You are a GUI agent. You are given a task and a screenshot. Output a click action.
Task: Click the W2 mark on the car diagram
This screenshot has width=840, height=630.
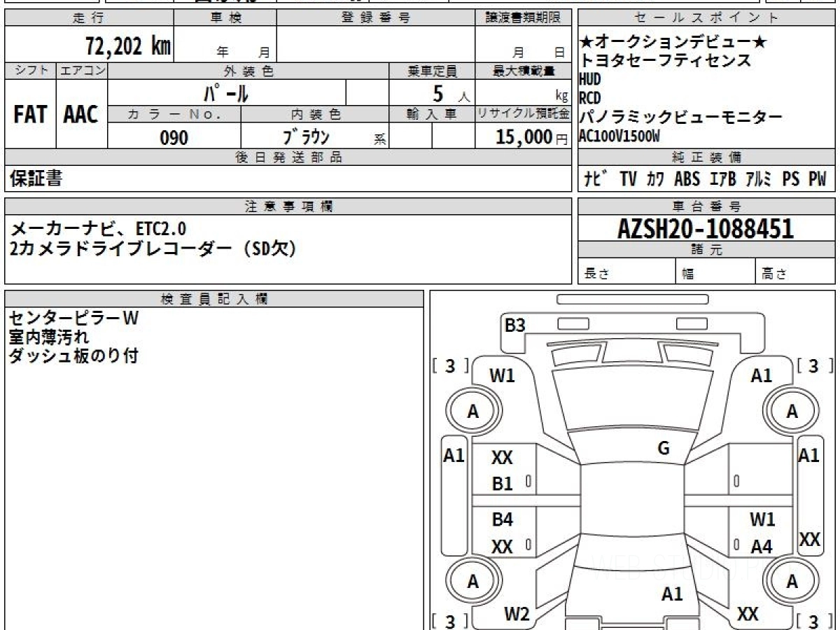[517, 615]
